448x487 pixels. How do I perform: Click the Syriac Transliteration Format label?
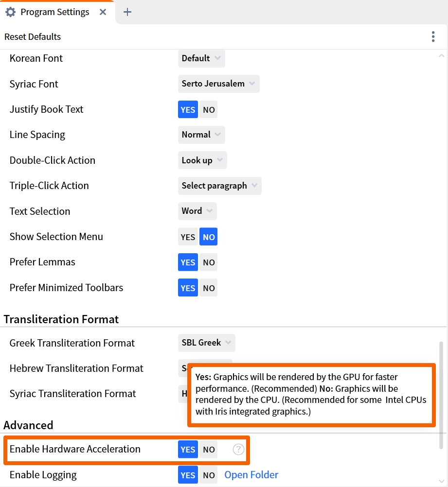pos(73,394)
